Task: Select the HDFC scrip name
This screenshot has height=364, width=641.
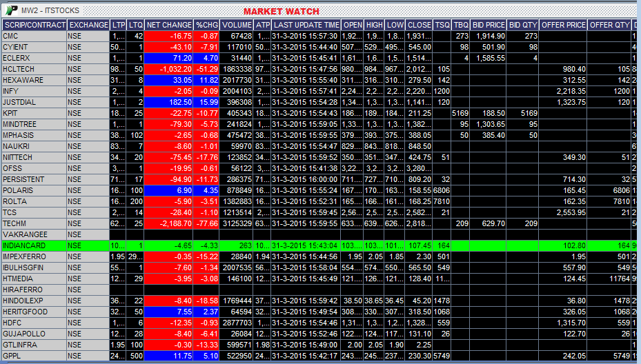Action: click(12, 323)
